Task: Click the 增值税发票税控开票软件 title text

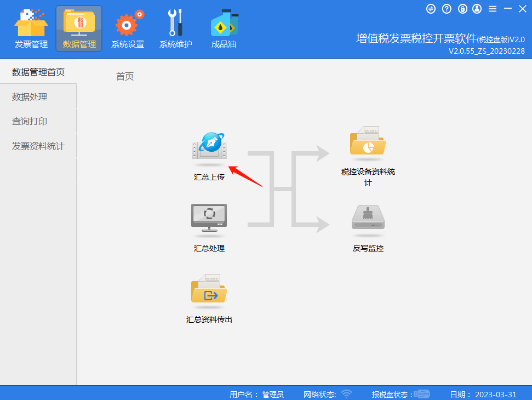Action: (x=416, y=38)
